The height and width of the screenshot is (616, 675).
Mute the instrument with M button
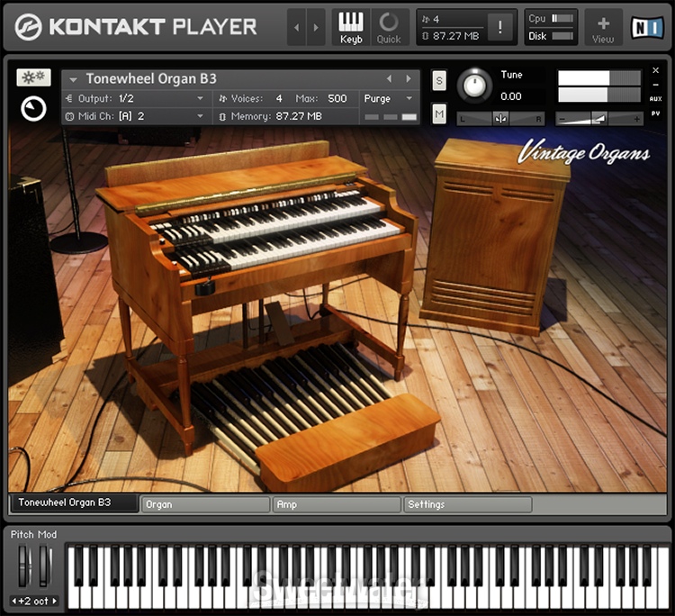coord(438,113)
